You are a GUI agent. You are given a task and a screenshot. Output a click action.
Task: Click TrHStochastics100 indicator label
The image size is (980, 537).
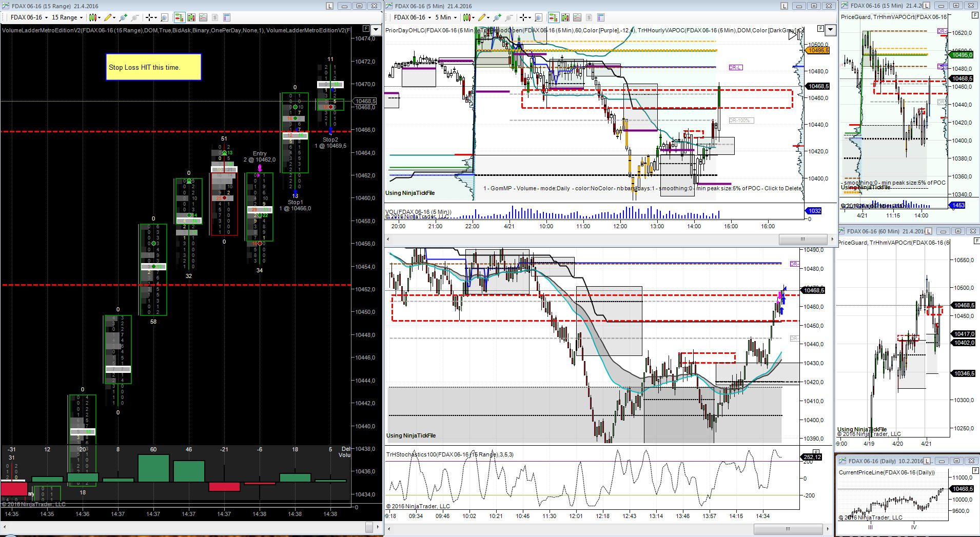coord(450,454)
